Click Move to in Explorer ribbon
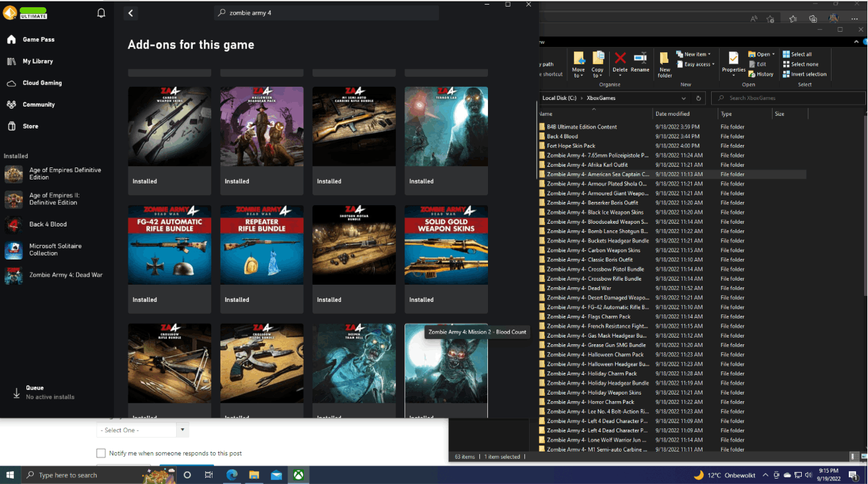The image size is (868, 484). point(579,64)
